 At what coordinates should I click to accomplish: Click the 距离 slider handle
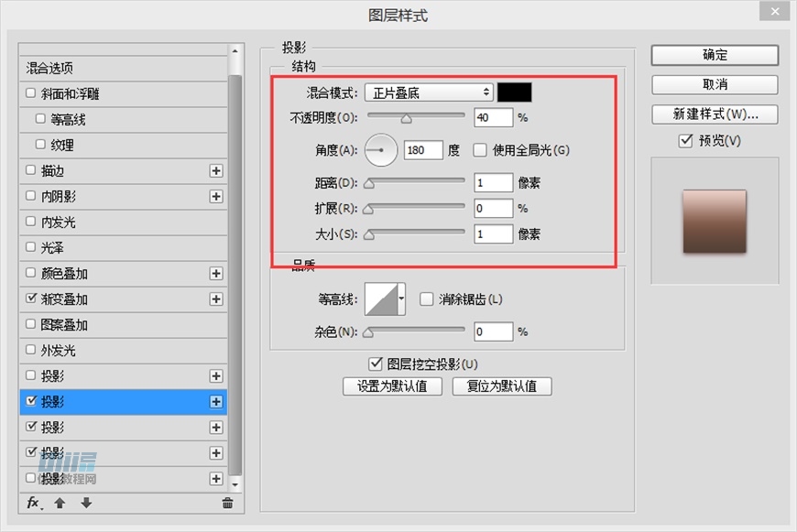click(x=369, y=183)
